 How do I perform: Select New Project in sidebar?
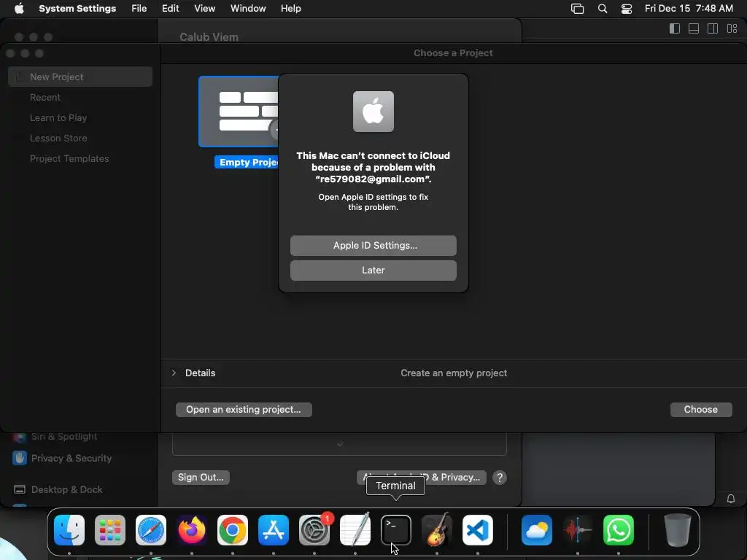(80, 77)
